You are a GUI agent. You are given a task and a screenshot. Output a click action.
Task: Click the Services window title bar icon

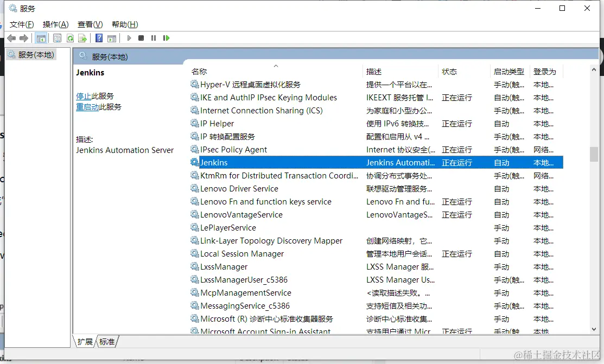coord(12,8)
